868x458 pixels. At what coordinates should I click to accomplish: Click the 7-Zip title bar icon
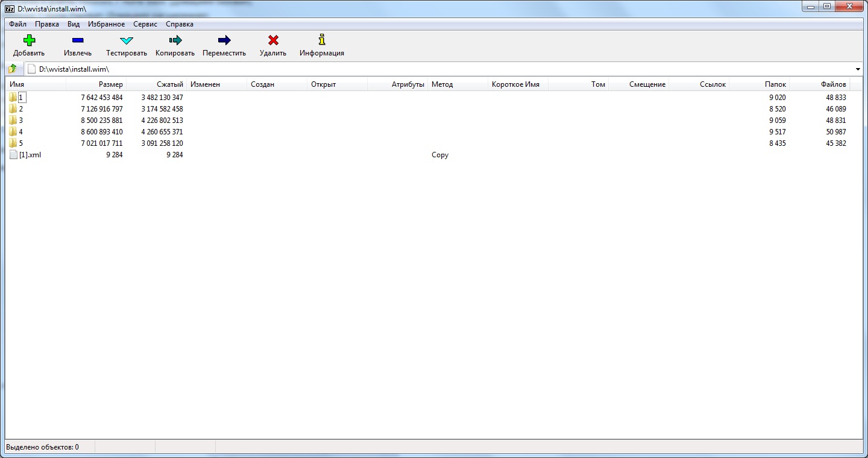(x=10, y=8)
